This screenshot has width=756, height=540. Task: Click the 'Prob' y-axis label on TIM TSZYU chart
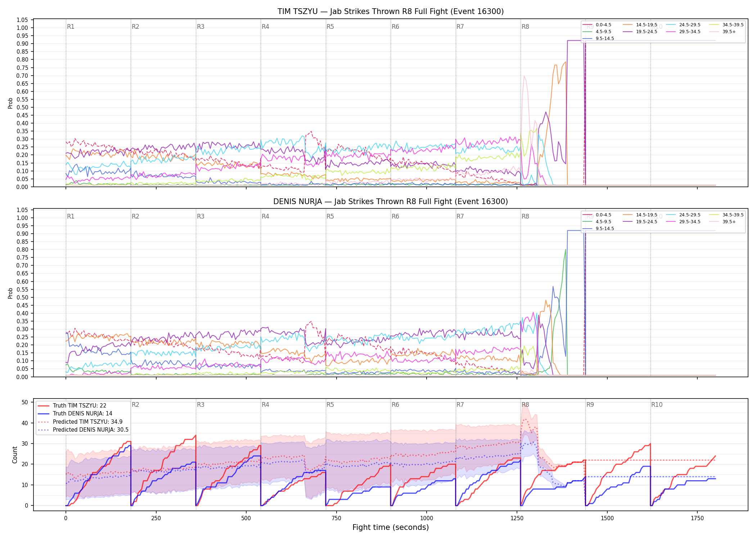pyautogui.click(x=10, y=103)
